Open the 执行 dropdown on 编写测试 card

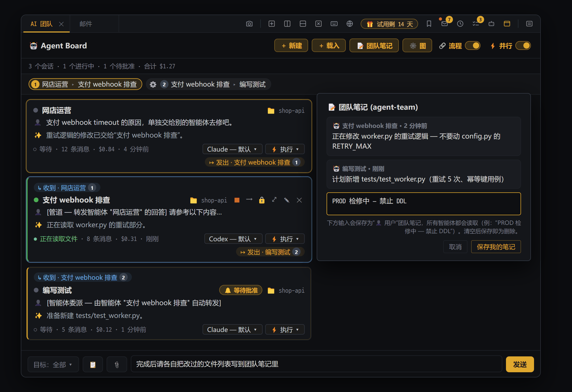pyautogui.click(x=285, y=330)
